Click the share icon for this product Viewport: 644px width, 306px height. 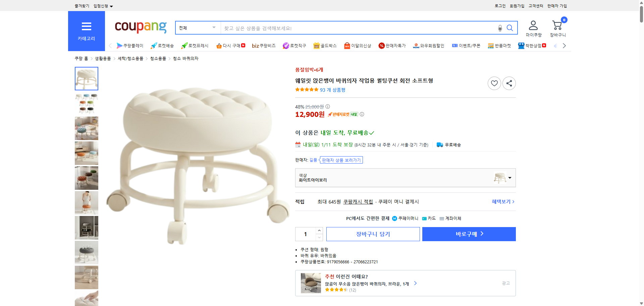tap(509, 83)
